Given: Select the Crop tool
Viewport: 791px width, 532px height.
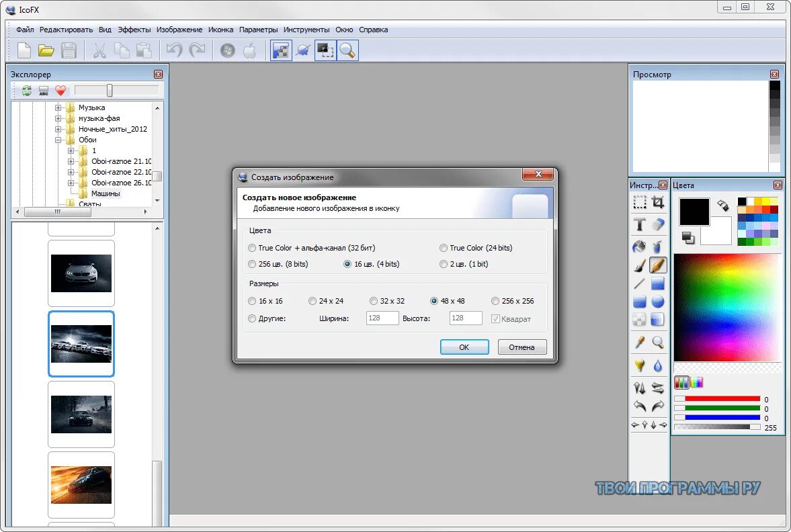Looking at the screenshot, I should tap(658, 203).
